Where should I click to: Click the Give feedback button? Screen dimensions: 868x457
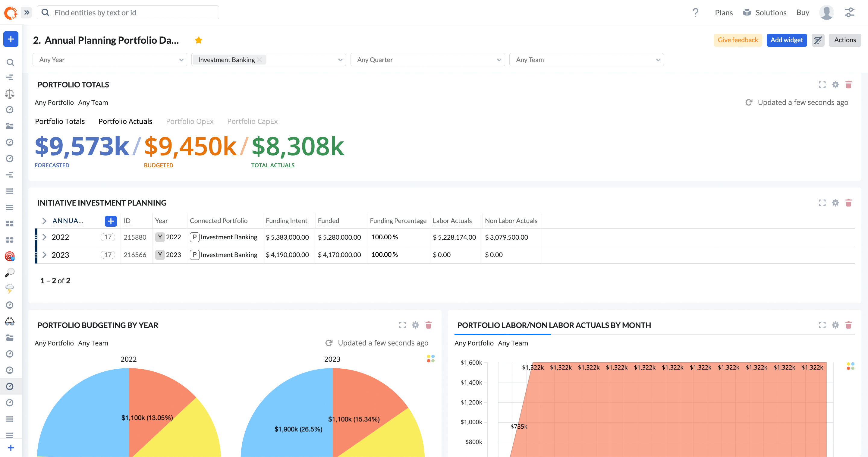pos(737,40)
